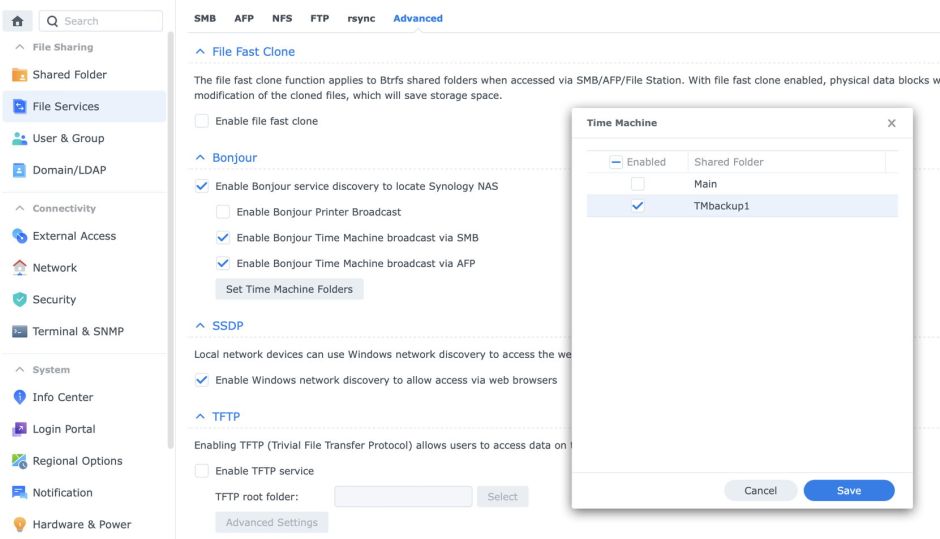Viewport: 940px width, 539px height.
Task: Open Security via its shield icon
Action: pyautogui.click(x=19, y=300)
